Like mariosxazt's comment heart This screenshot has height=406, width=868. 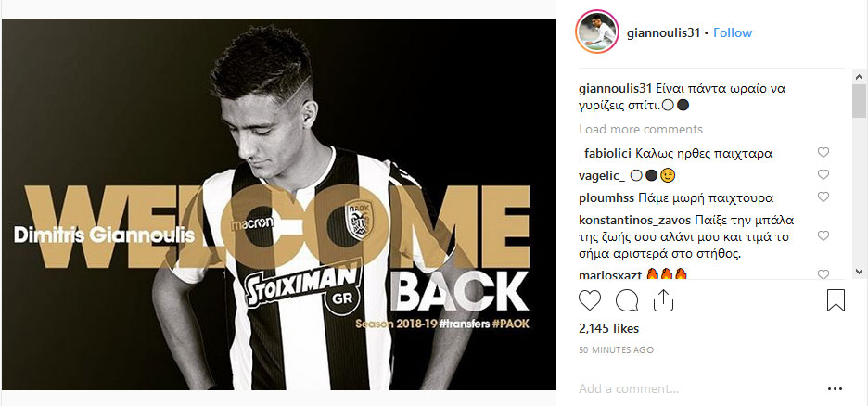coord(823,274)
